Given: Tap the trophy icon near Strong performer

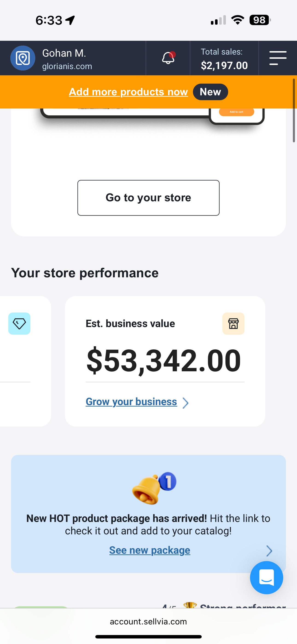Looking at the screenshot, I should (x=190, y=605).
